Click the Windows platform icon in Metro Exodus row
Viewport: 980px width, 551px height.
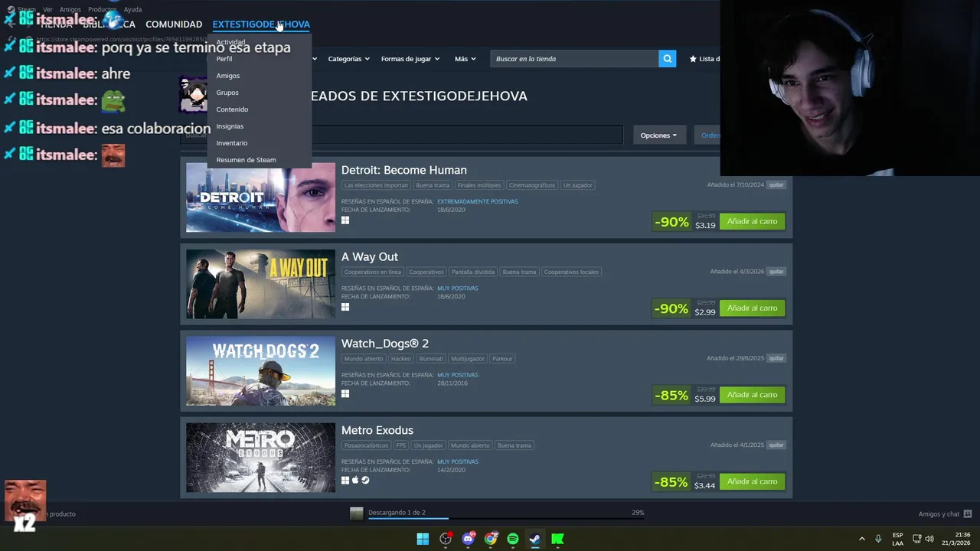[345, 480]
